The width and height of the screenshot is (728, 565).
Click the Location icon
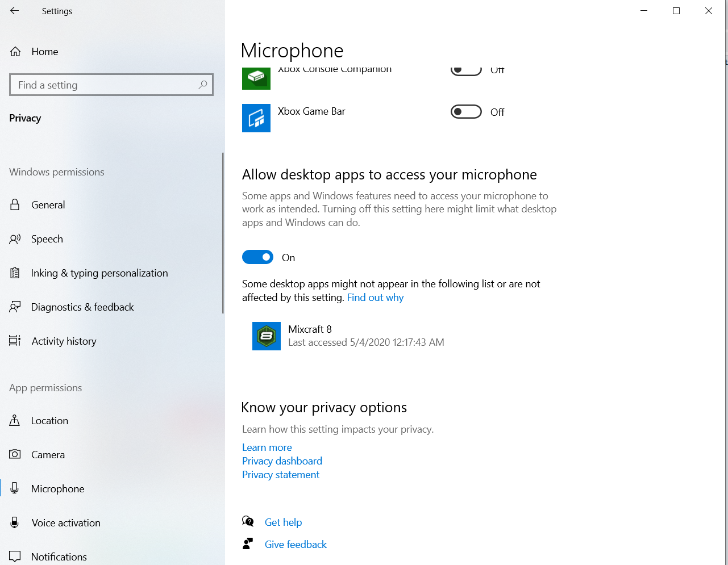click(x=15, y=421)
